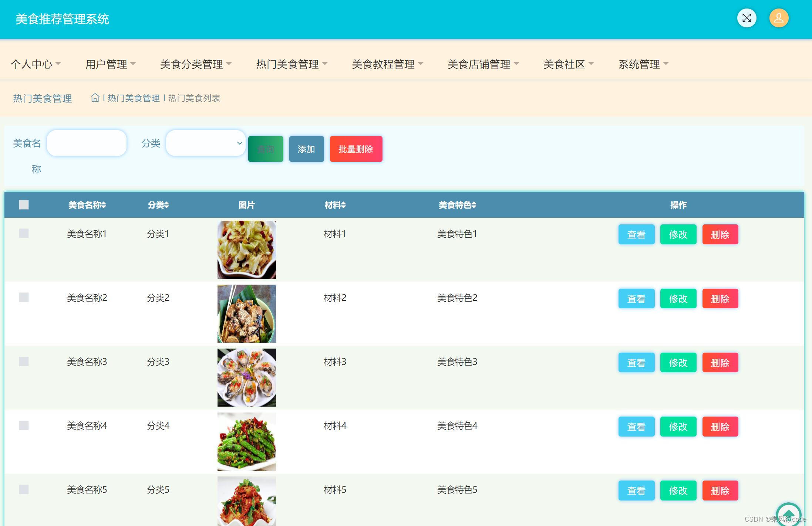Open the user avatar icon top right
The width and height of the screenshot is (812, 526).
coord(778,18)
